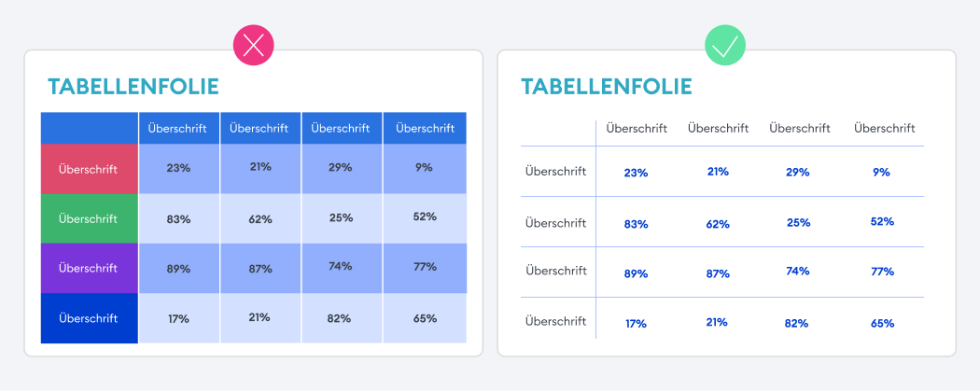Select the red Überschrift row header cell
Viewport: 980px width, 391px height.
[89, 169]
